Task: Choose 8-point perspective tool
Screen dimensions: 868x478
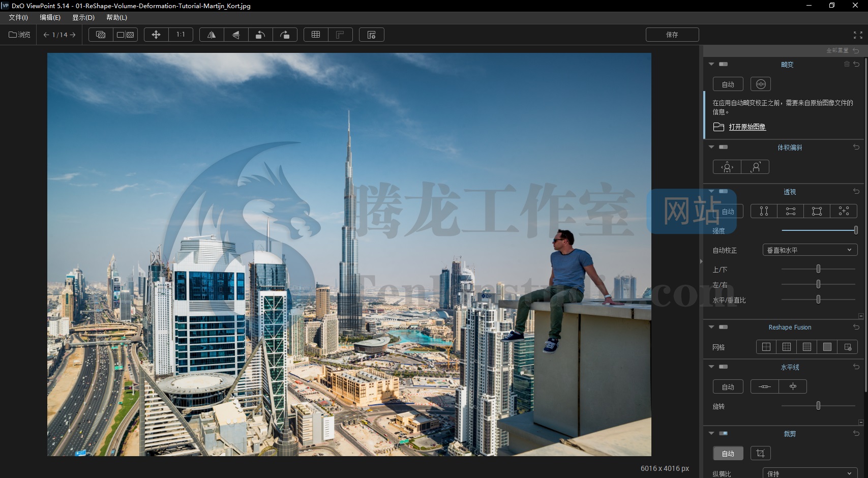Action: click(x=844, y=211)
